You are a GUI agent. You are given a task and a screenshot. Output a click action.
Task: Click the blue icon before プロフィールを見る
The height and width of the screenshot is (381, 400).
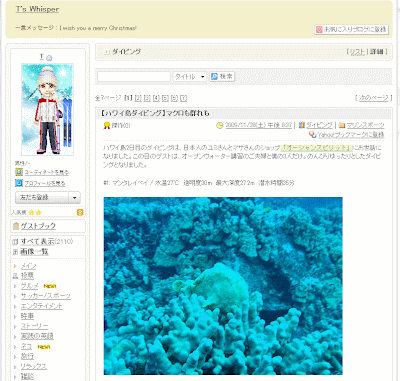click(x=19, y=183)
